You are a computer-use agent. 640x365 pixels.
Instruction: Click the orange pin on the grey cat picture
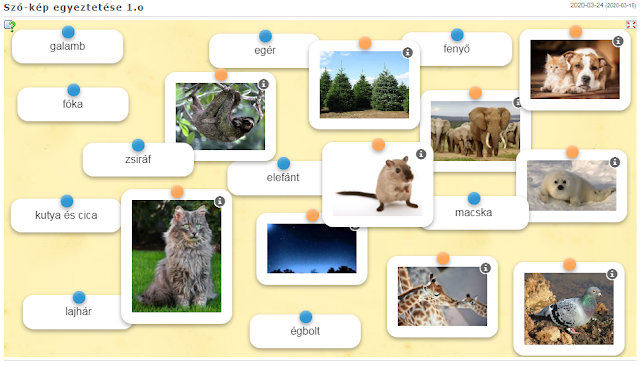(177, 191)
